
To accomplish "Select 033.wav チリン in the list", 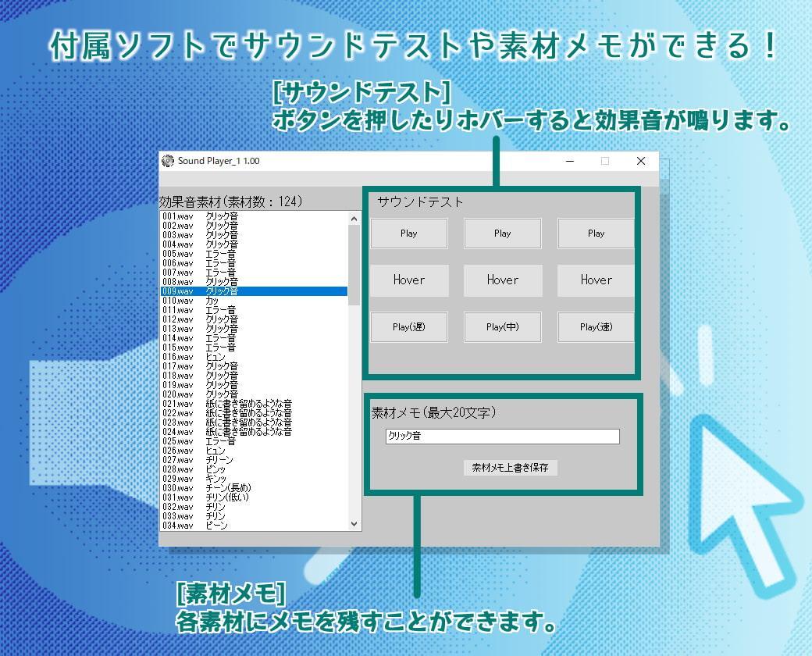I will tap(254, 515).
